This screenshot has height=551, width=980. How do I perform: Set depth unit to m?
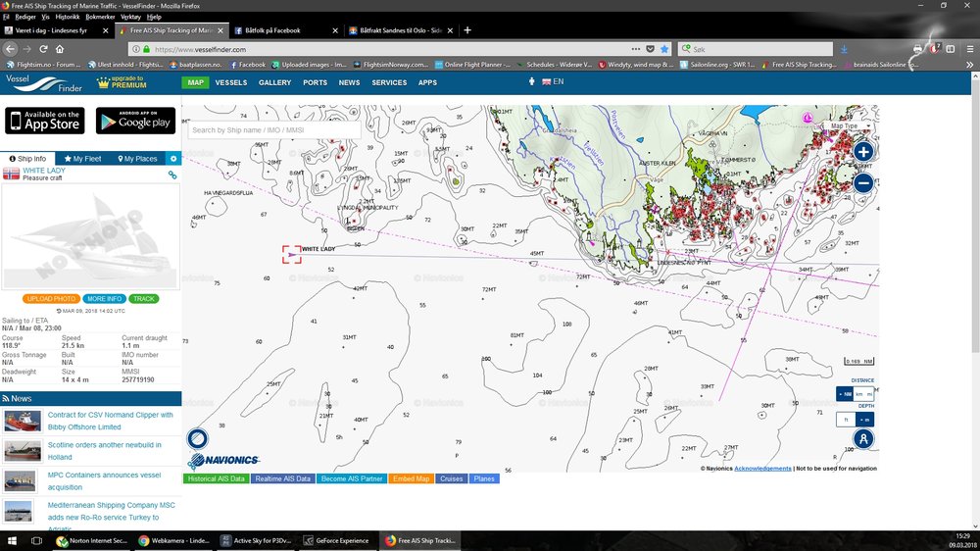pyautogui.click(x=864, y=419)
